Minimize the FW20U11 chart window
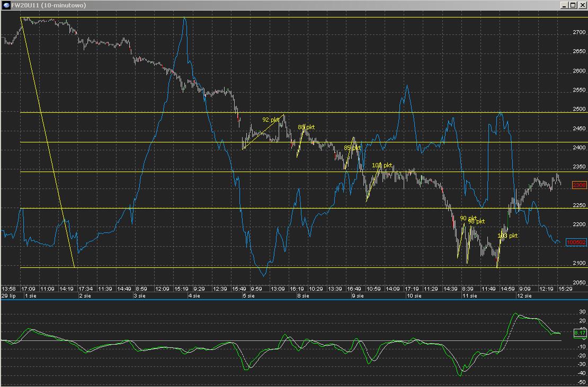 point(564,5)
